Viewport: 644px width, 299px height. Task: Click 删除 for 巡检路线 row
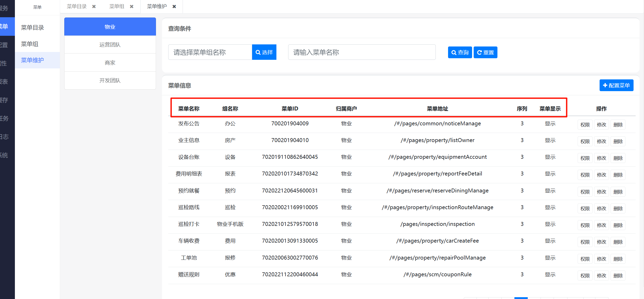(618, 209)
